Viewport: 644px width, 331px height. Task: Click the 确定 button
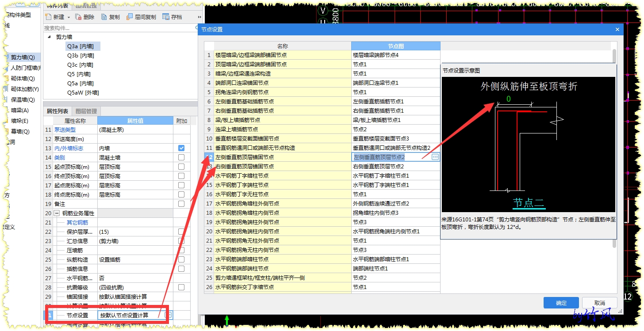(x=561, y=303)
